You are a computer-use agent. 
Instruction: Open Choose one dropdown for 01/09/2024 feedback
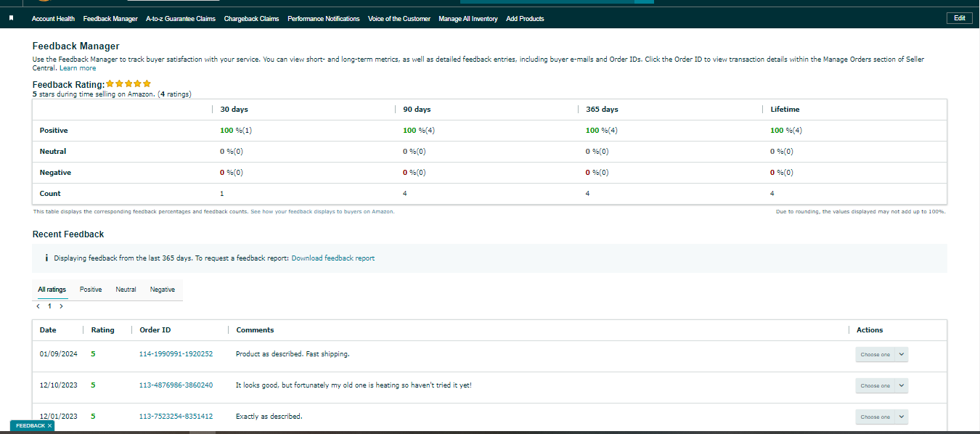pos(881,355)
